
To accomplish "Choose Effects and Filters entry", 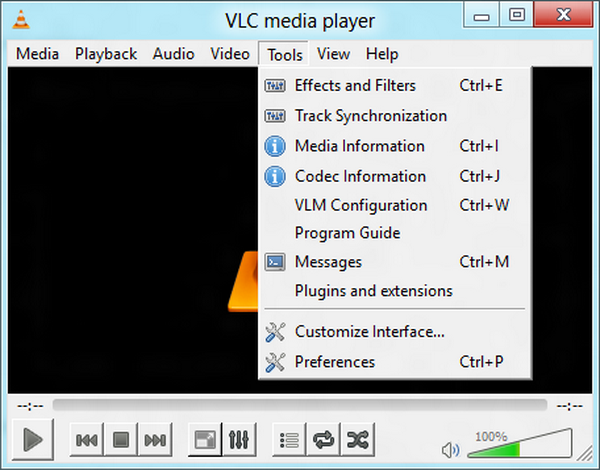I will [395, 85].
